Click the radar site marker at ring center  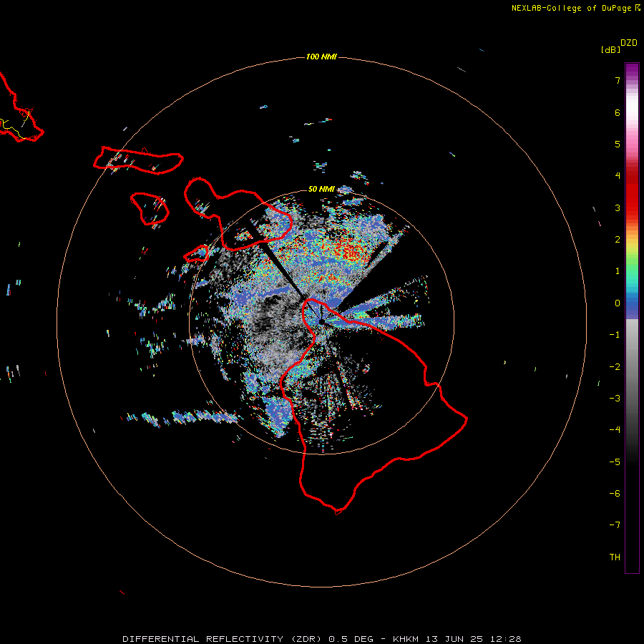tap(321, 321)
